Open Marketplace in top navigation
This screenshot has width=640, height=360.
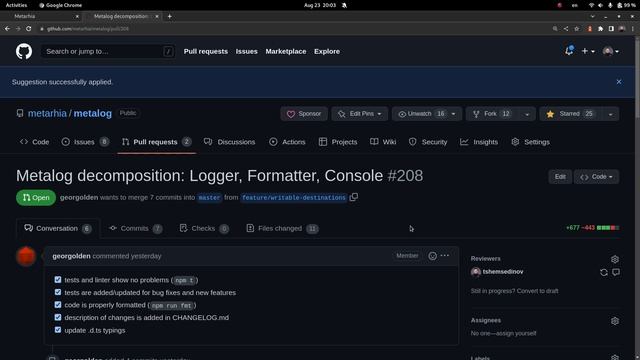286,51
